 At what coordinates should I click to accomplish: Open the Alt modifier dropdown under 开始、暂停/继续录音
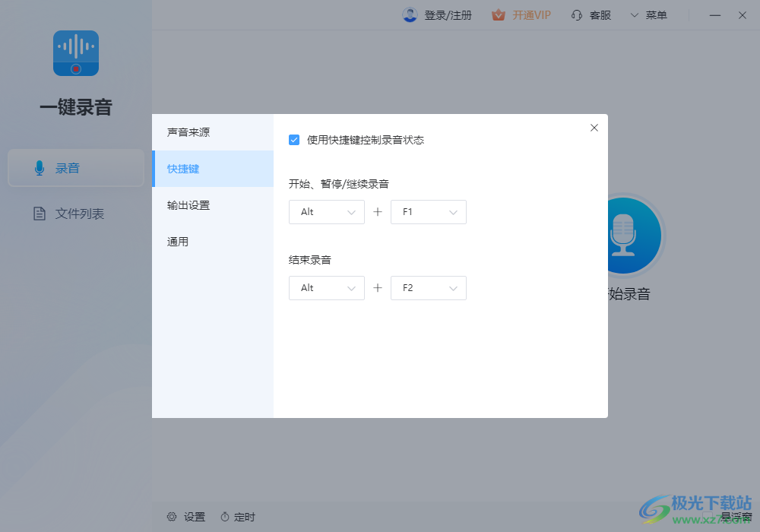tap(327, 212)
